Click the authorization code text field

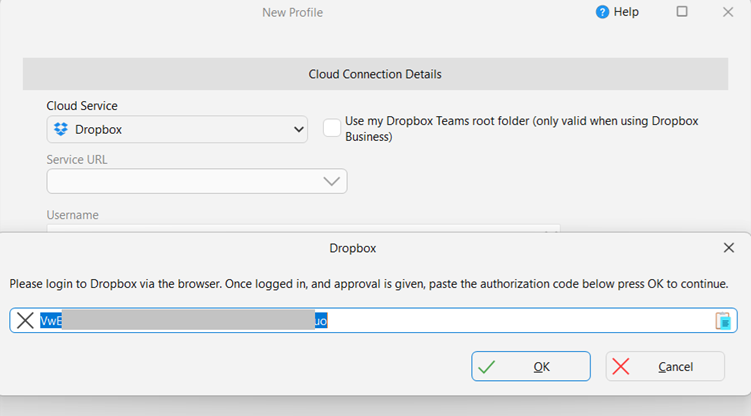click(x=374, y=320)
